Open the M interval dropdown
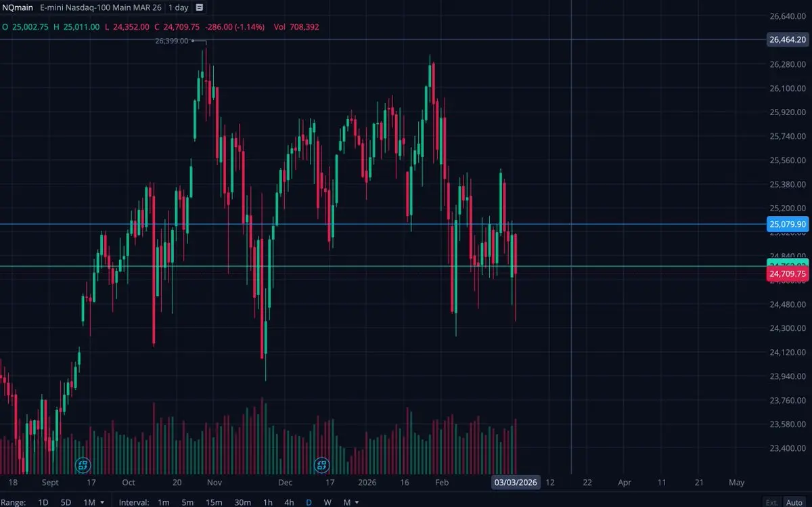Viewport: 812px width, 507px height. point(351,502)
